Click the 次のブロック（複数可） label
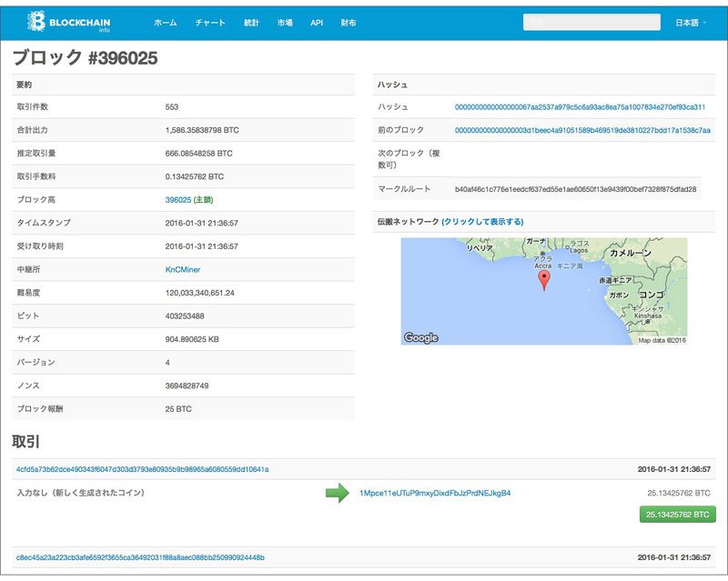This screenshot has width=728, height=581. tap(409, 159)
